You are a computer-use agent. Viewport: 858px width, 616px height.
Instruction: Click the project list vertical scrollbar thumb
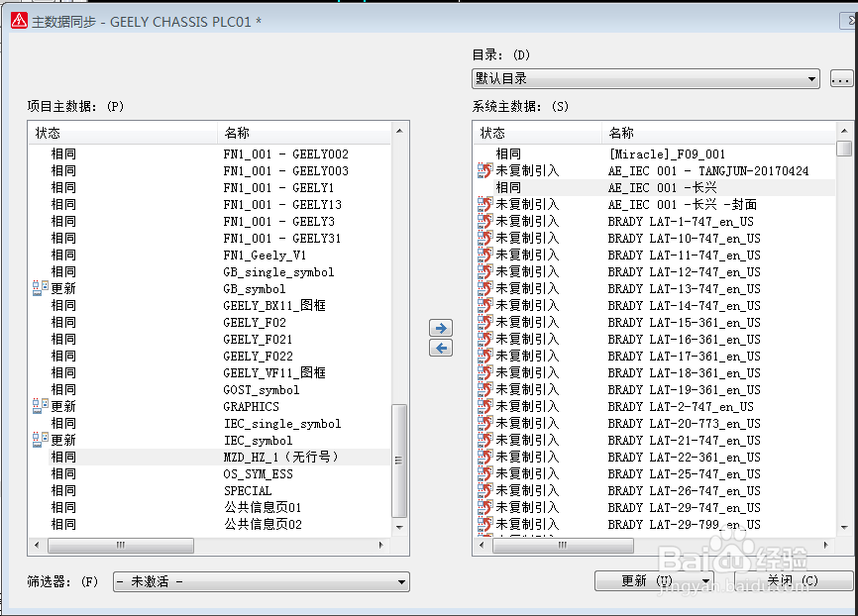[399, 461]
